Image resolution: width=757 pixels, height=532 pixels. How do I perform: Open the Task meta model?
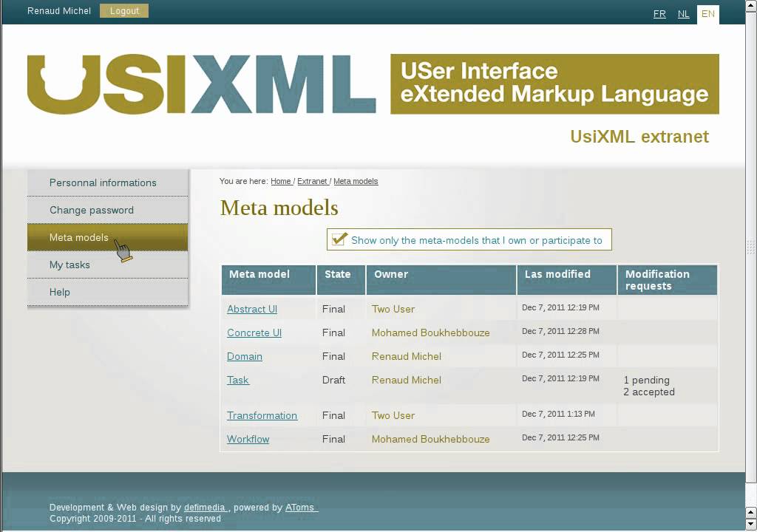tap(238, 380)
